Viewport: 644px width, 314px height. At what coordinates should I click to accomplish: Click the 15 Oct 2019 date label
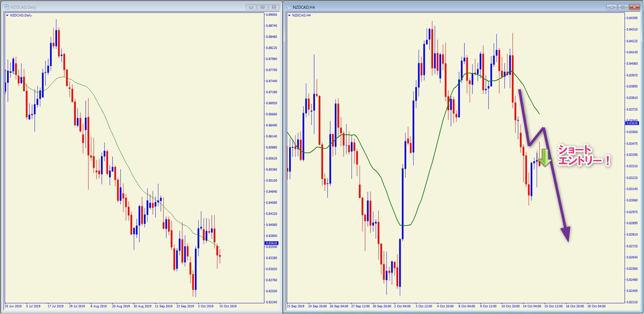tap(228, 306)
